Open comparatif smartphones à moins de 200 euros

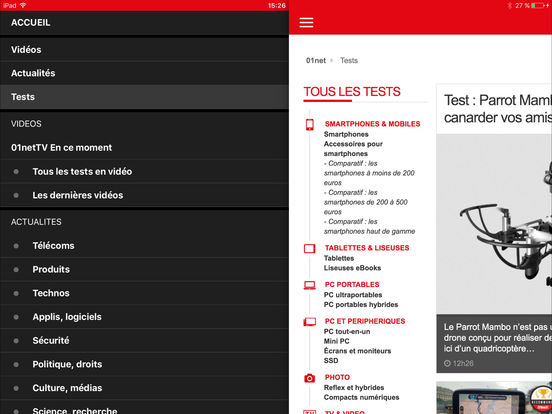[x=369, y=173]
